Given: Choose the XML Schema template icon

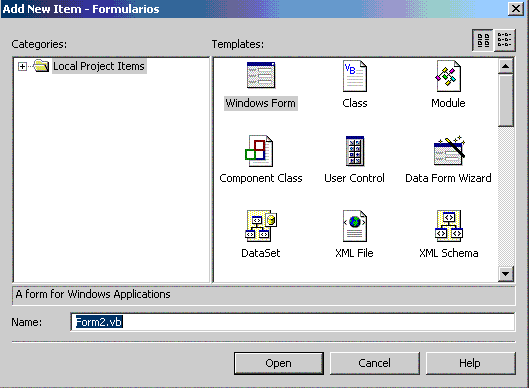Looking at the screenshot, I should (x=449, y=226).
